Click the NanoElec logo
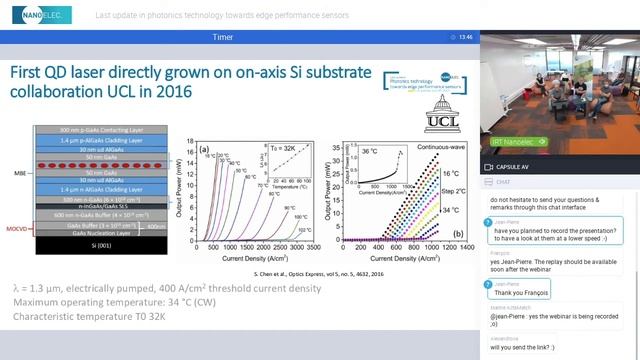This screenshot has height=360, width=640. 42,15
